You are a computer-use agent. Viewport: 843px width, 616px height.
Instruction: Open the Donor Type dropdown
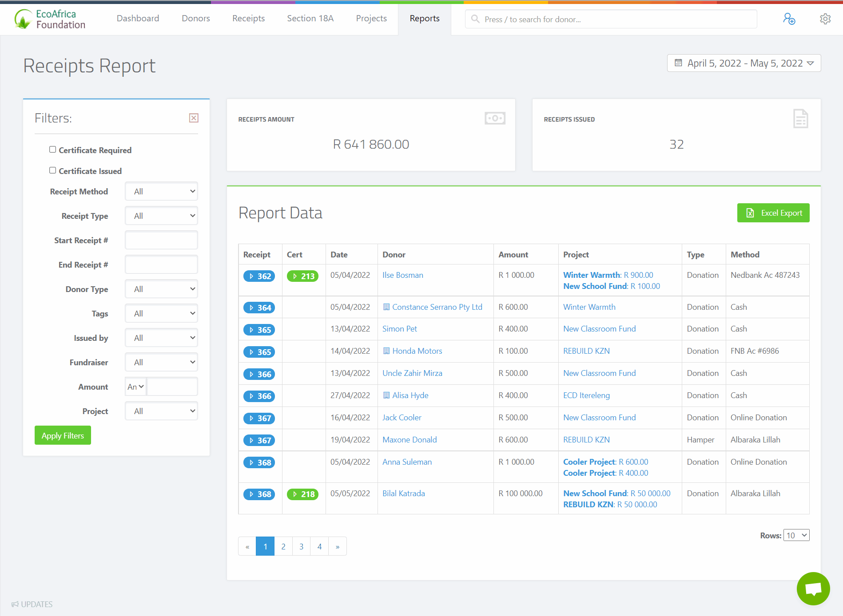161,289
